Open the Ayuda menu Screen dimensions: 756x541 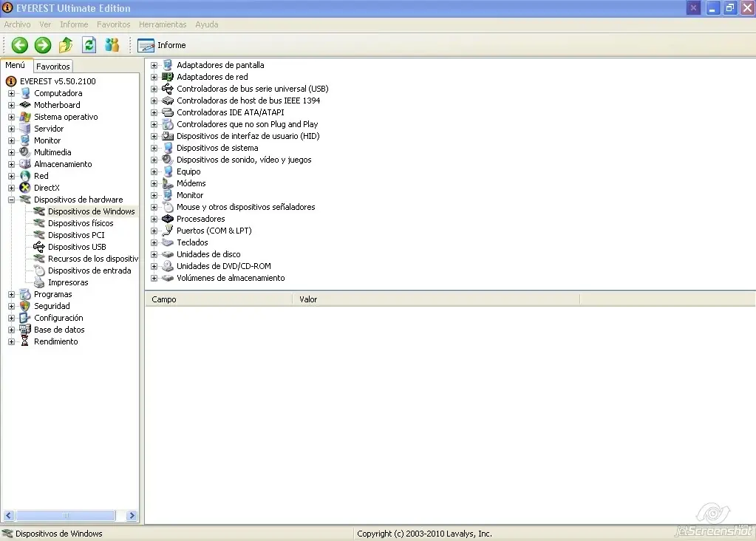pos(206,24)
